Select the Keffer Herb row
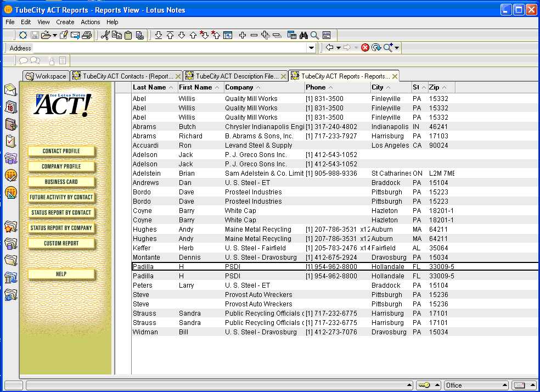 coord(335,248)
